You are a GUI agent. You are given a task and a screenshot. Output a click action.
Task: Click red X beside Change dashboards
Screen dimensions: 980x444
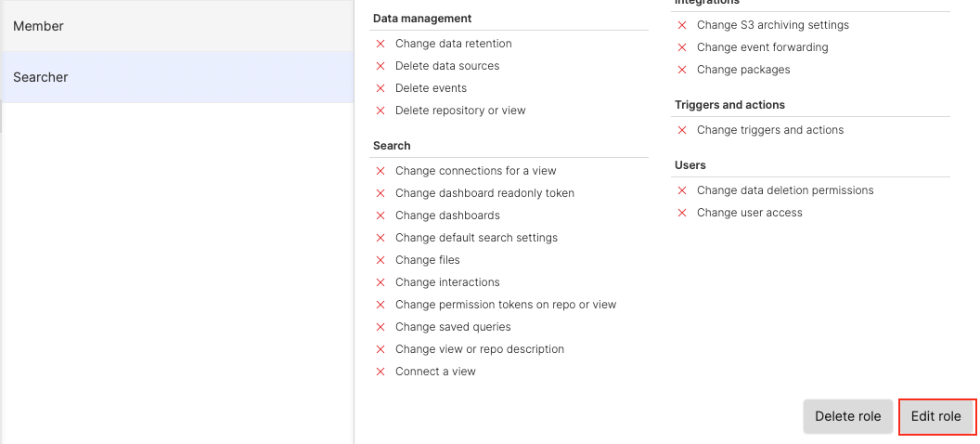pyautogui.click(x=380, y=215)
